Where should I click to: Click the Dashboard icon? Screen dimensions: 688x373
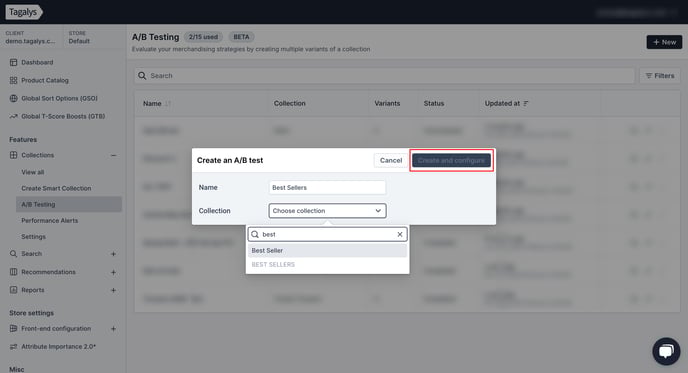click(x=14, y=62)
